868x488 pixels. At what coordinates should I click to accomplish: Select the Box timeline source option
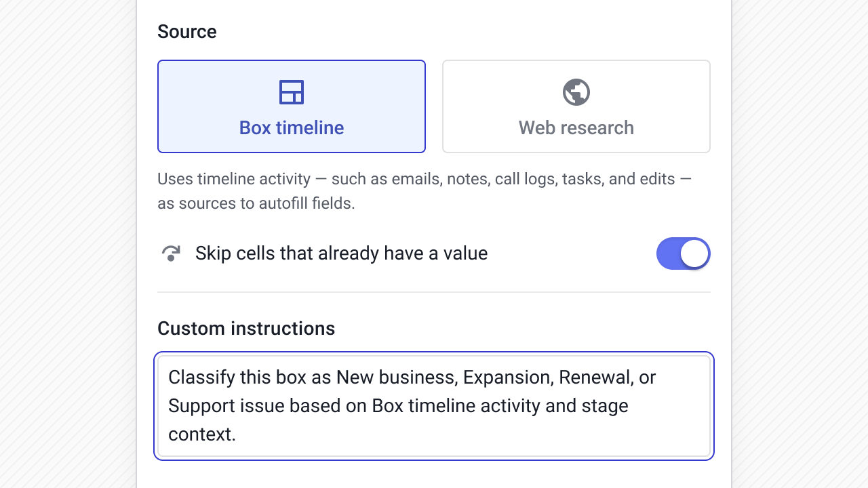pos(292,106)
